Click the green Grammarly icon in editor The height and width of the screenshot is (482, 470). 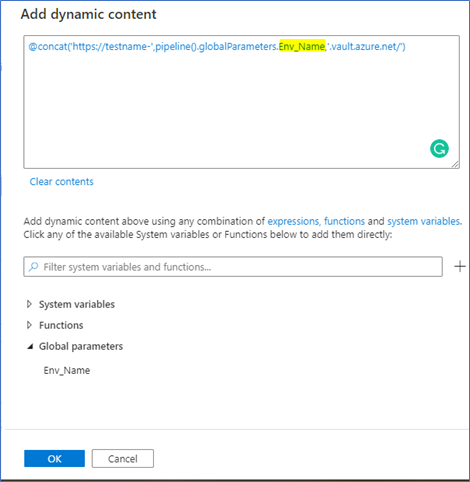439,149
